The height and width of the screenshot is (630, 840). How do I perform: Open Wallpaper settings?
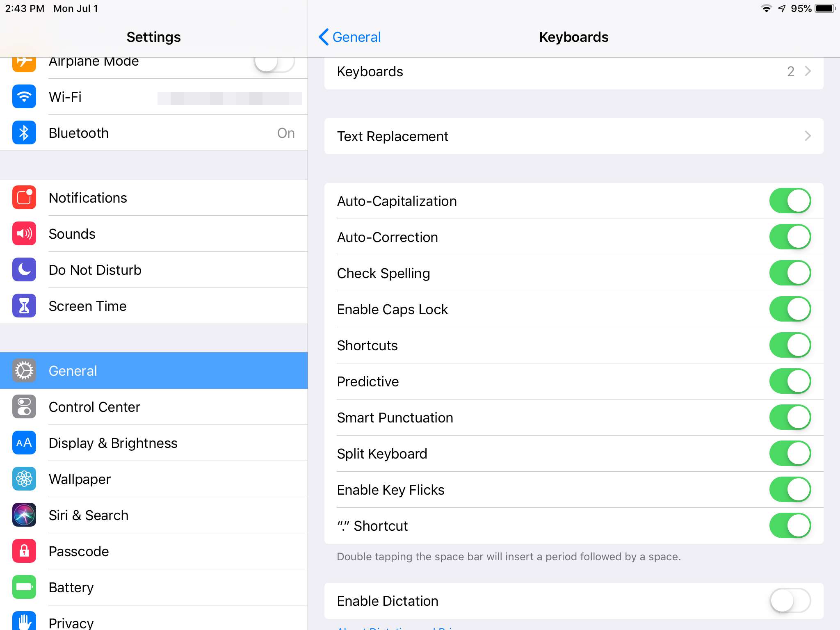154,479
